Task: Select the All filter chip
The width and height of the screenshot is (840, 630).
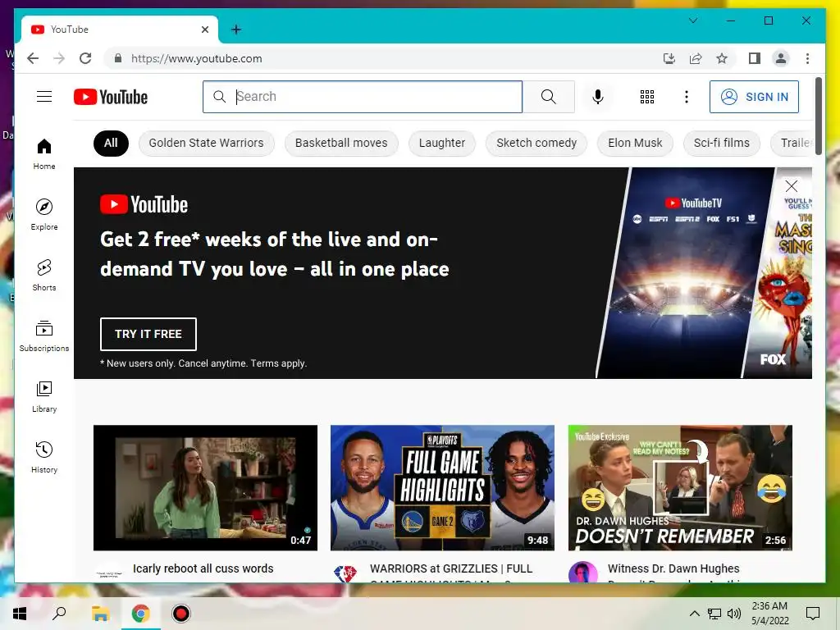Action: [x=111, y=143]
